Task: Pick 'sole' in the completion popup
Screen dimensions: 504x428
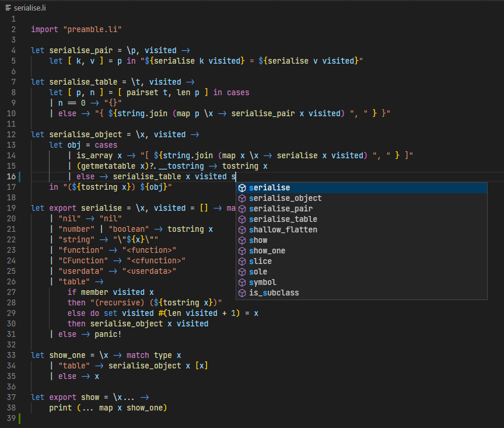Action: [x=362, y=272]
